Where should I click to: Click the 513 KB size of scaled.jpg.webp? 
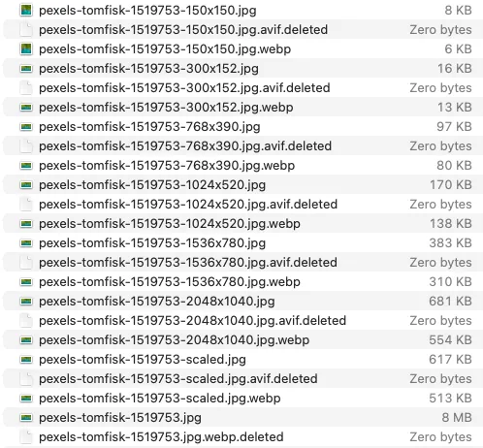click(450, 398)
